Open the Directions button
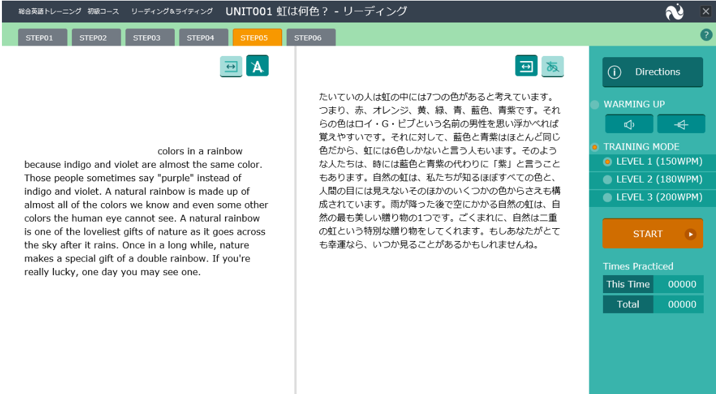716x394 pixels. coord(653,72)
